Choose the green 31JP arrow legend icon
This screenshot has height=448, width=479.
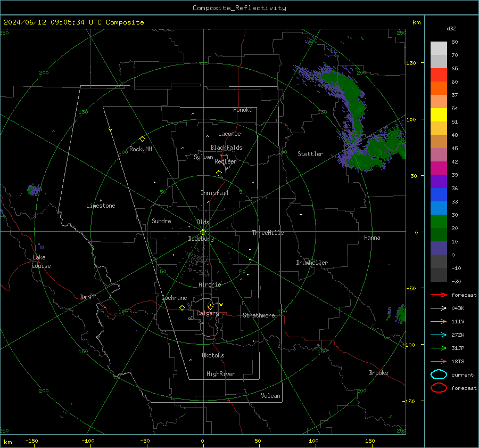[x=439, y=348]
